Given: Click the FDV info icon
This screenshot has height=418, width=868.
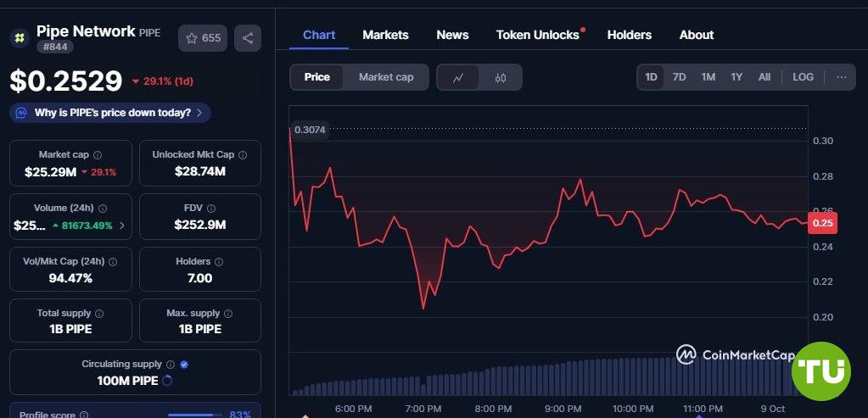Looking at the screenshot, I should point(211,209).
